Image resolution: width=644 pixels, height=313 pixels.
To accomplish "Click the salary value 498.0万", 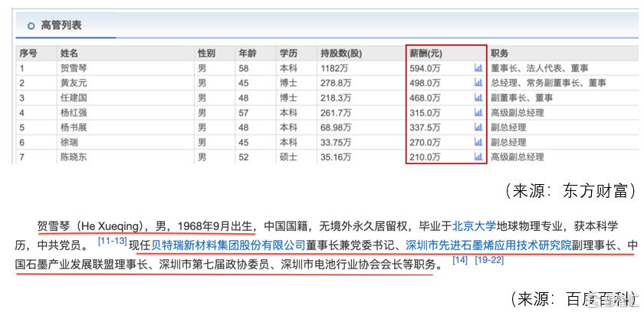I will point(425,83).
